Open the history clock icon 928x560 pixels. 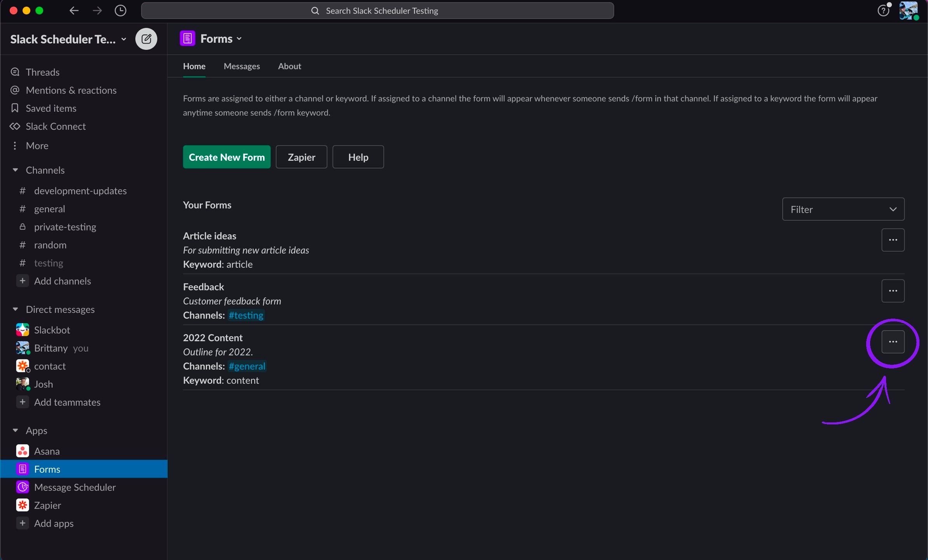coord(120,10)
